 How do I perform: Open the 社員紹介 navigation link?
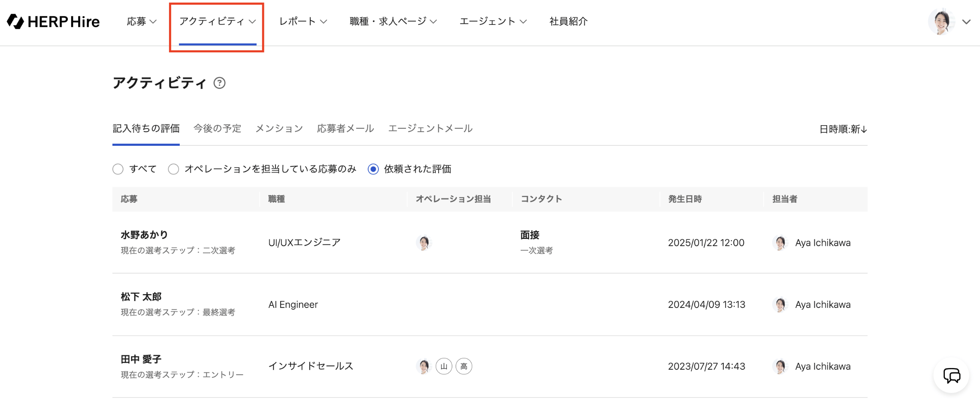pos(568,21)
